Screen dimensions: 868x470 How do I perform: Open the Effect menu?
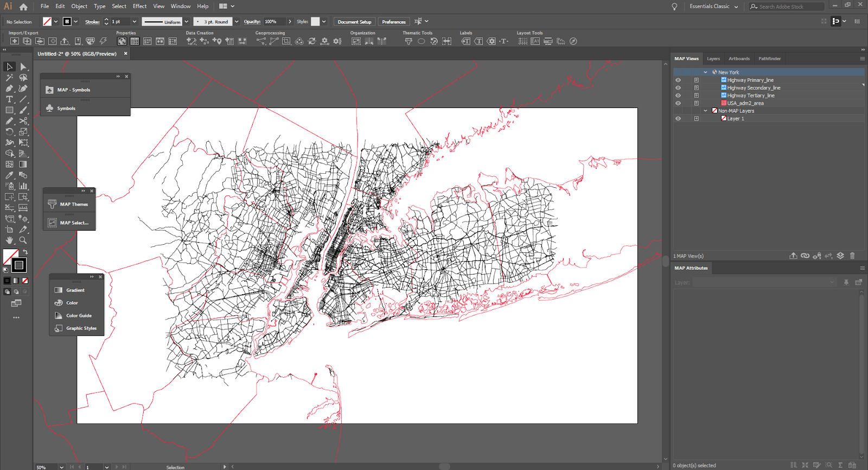(x=139, y=7)
